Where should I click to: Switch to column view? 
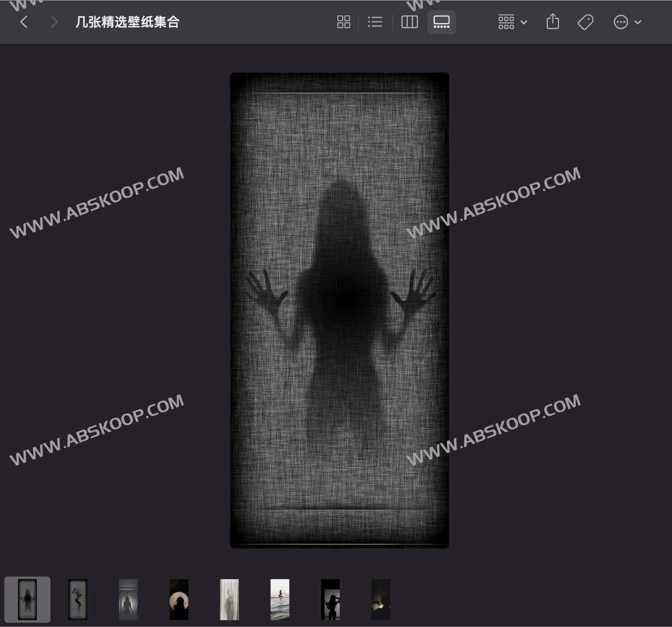pyautogui.click(x=409, y=22)
